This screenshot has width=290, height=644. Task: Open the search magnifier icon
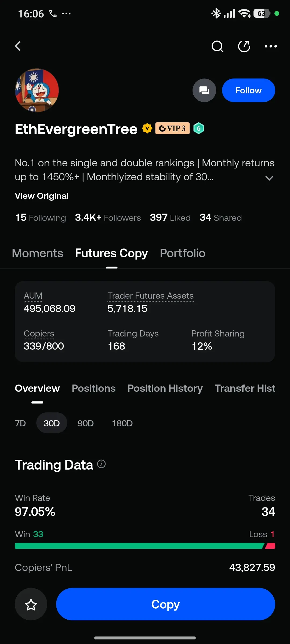coord(217,46)
